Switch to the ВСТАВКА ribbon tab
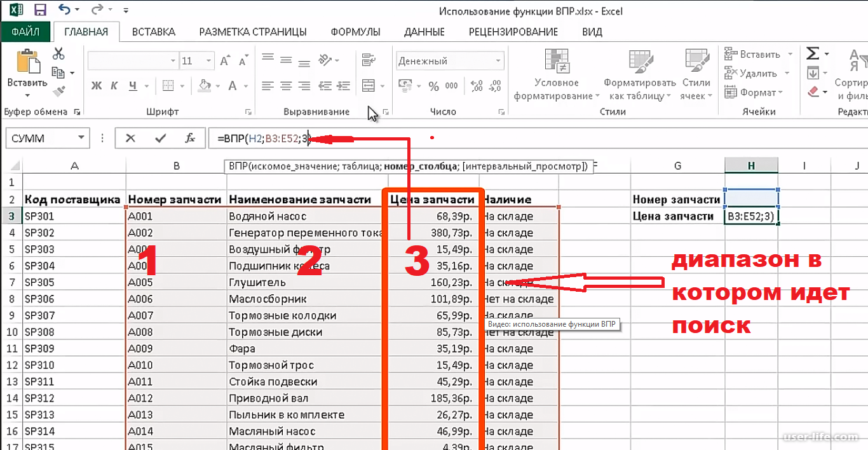Viewport: 868px width, 450px height. coord(153,31)
